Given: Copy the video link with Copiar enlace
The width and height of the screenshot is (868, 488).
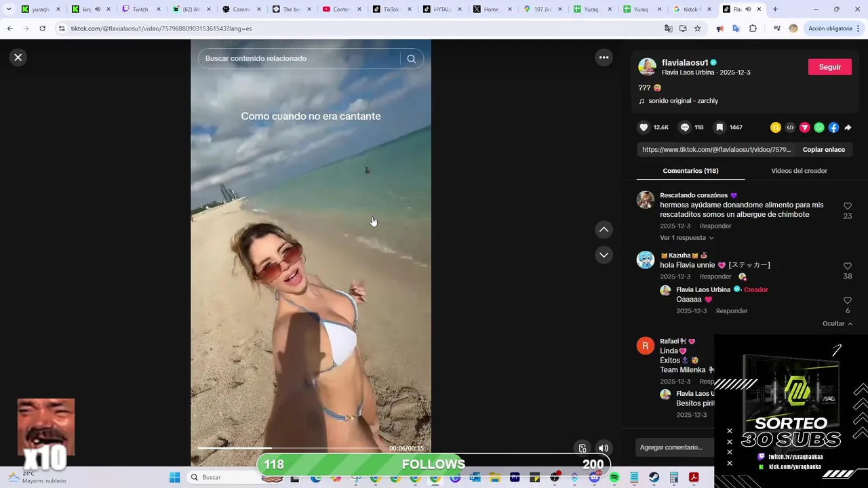Looking at the screenshot, I should click(x=823, y=150).
